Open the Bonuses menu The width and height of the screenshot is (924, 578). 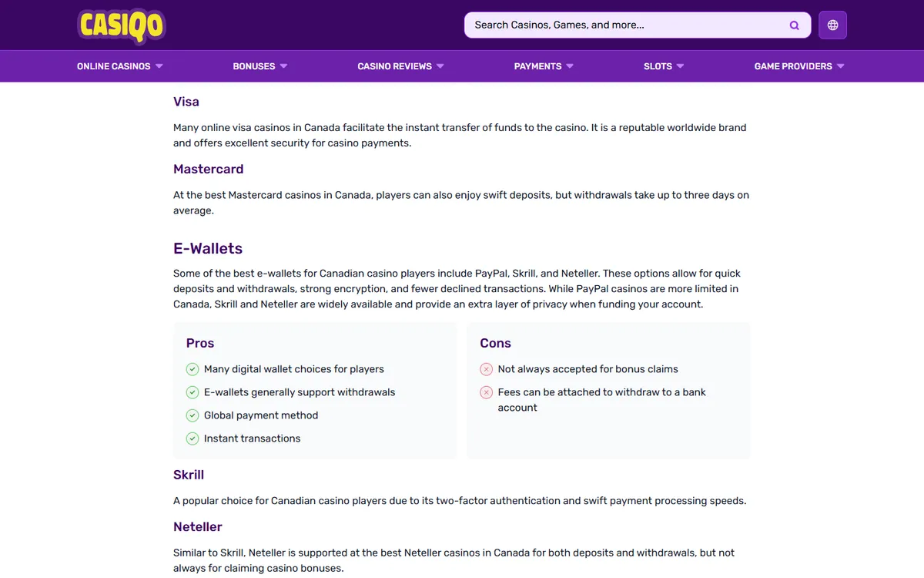(260, 66)
